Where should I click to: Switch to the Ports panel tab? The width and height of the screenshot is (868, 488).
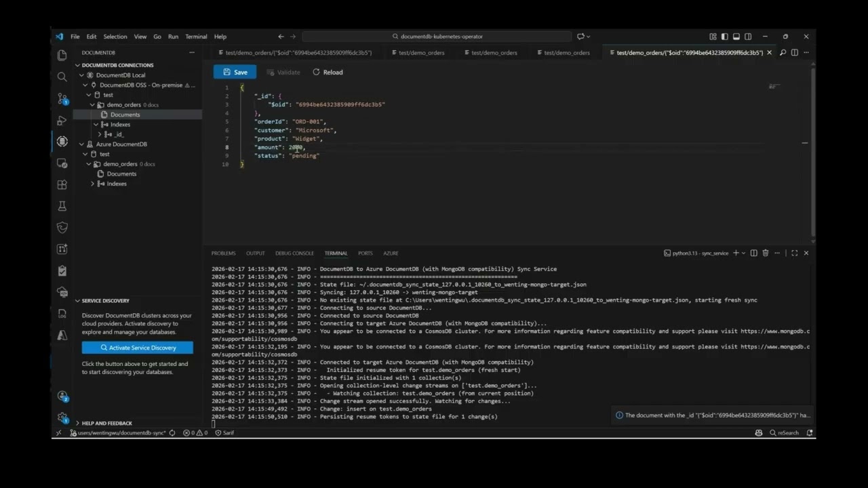coord(366,253)
